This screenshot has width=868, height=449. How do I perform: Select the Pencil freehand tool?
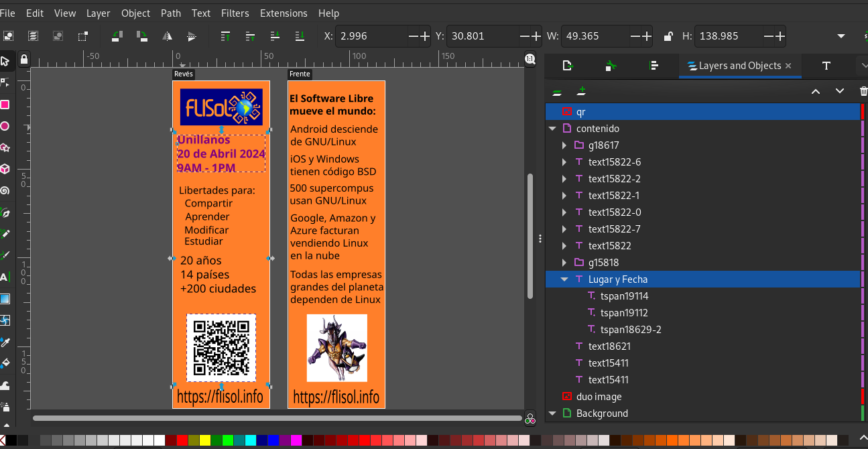pos(5,234)
